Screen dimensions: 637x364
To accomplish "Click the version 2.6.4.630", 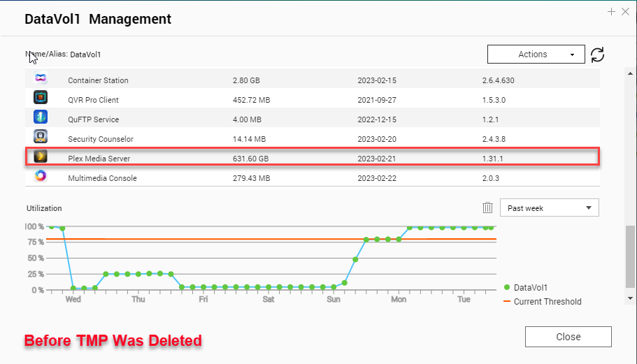I will pos(498,80).
